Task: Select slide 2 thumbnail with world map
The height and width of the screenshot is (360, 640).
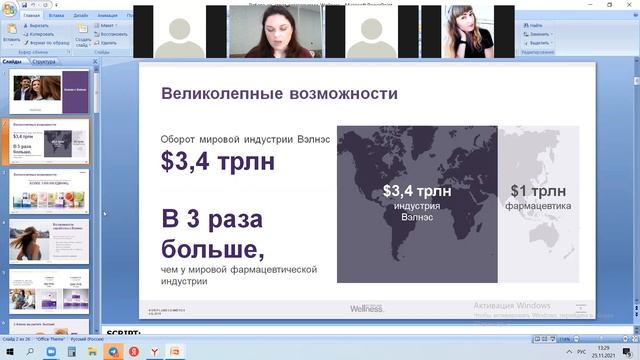Action: 49,142
